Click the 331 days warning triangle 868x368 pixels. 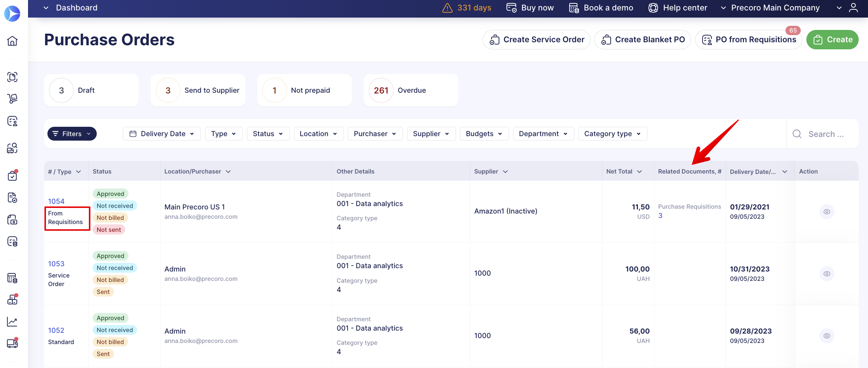447,7
